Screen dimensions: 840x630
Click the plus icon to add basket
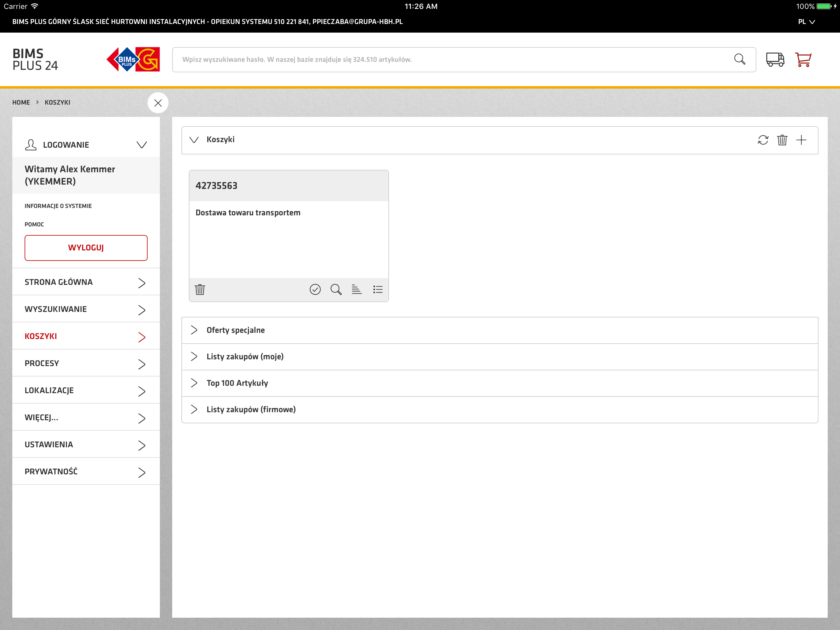click(801, 140)
